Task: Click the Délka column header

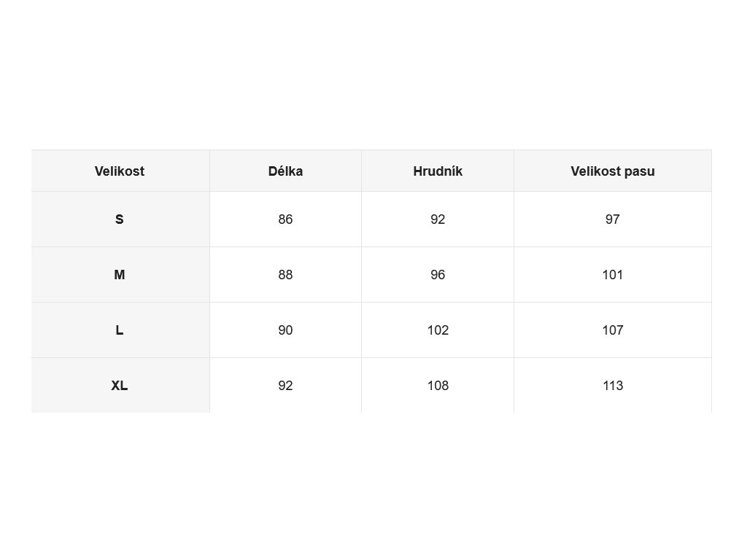Action: pos(285,171)
